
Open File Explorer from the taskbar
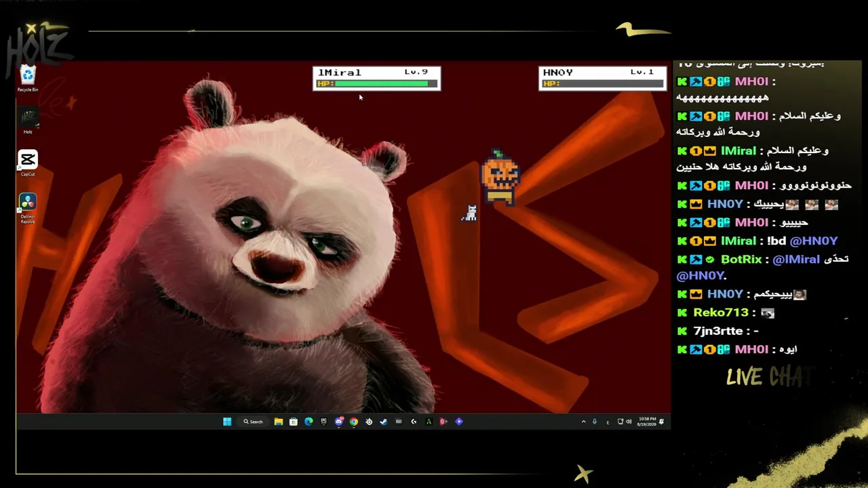click(278, 422)
